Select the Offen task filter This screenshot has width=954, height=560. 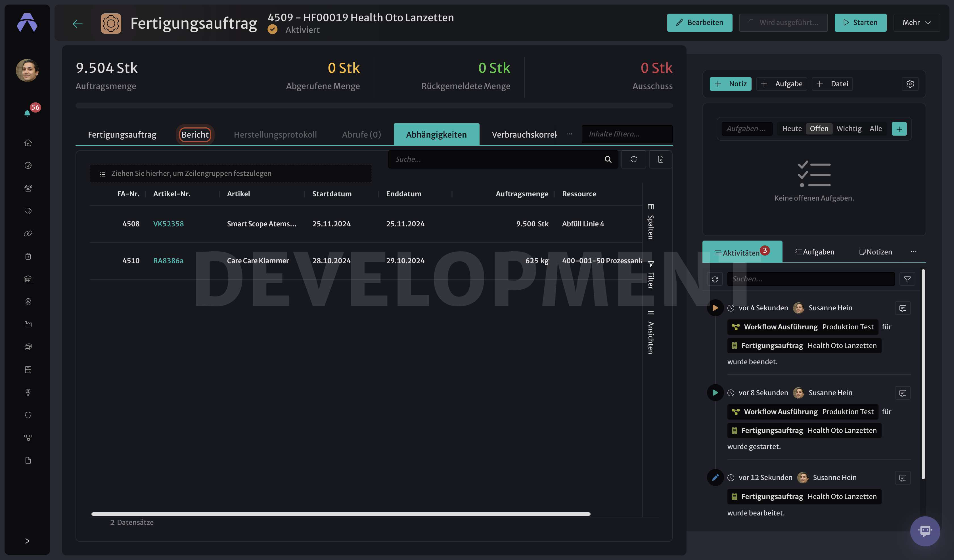(x=819, y=129)
